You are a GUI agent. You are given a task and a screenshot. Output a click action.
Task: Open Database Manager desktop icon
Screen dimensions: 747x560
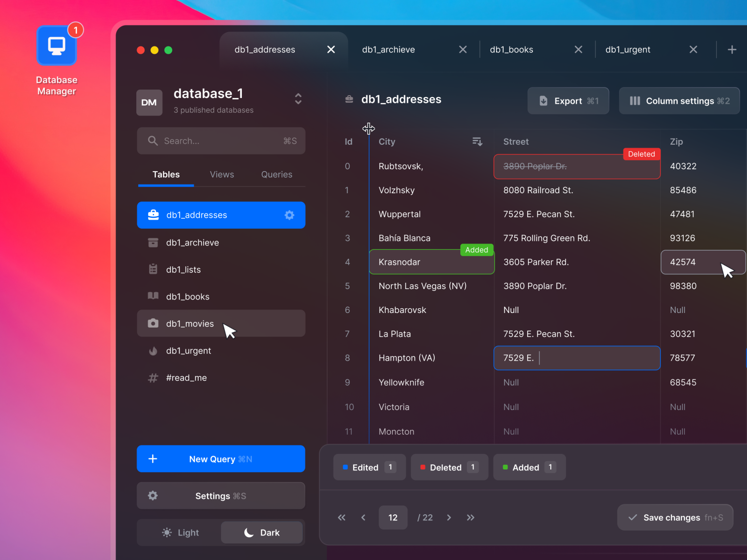[57, 46]
